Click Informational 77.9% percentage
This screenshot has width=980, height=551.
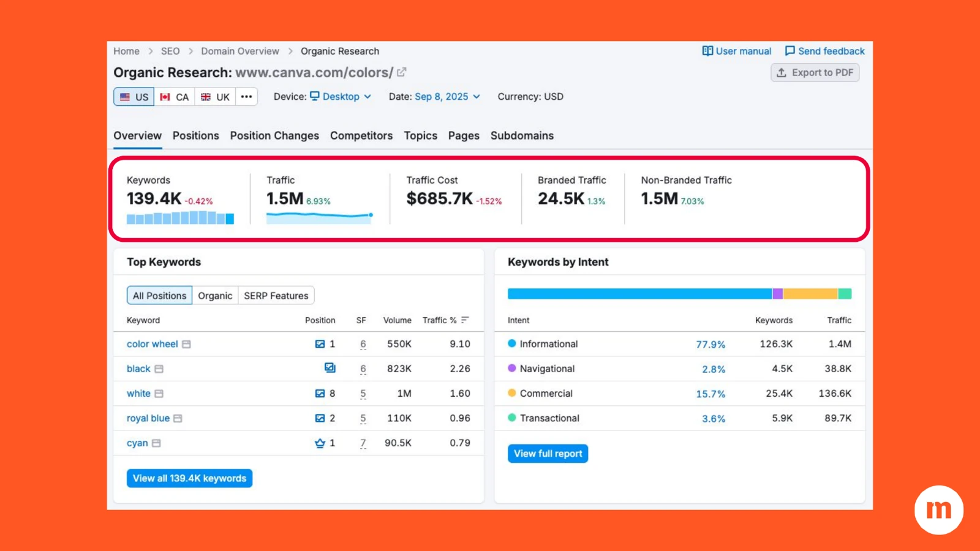pos(710,345)
